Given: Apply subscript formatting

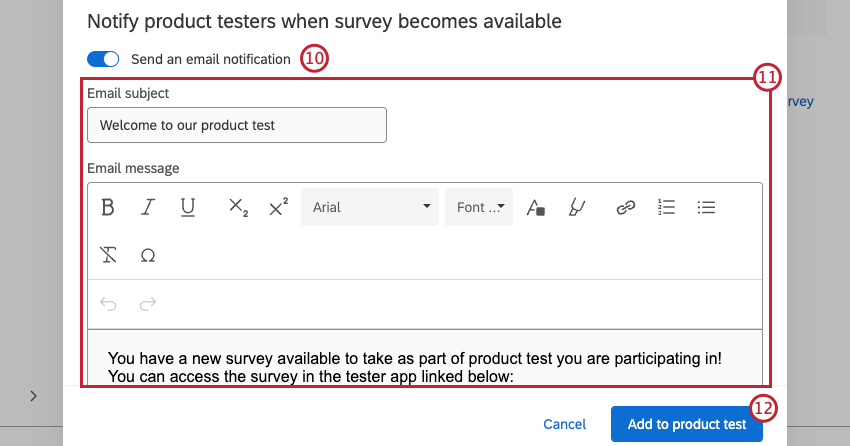Looking at the screenshot, I should coord(238,207).
